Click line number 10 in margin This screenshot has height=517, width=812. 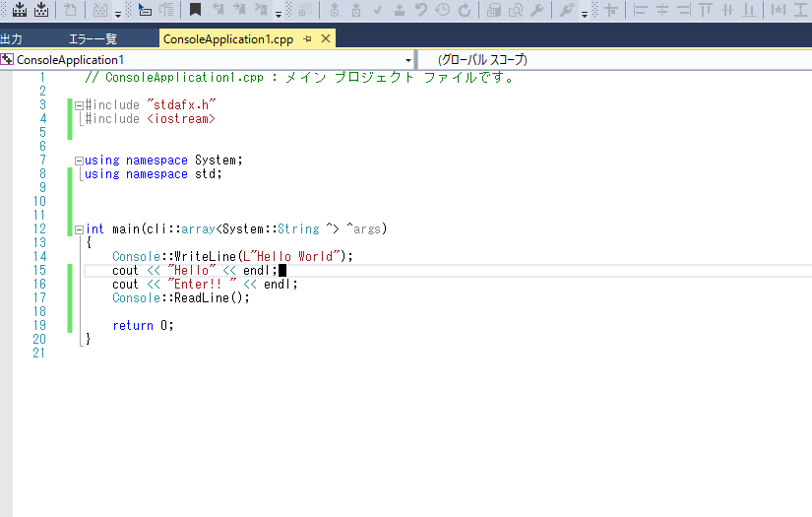click(39, 201)
